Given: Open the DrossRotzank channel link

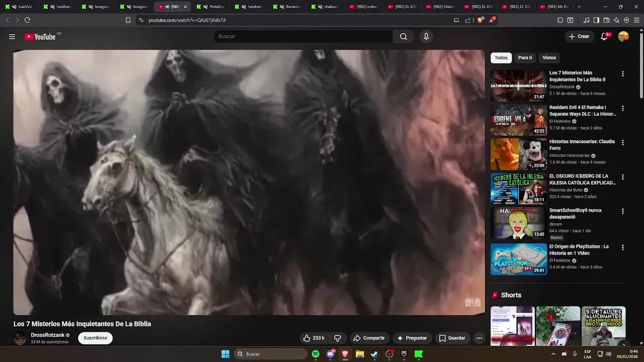Looking at the screenshot, I should 48,335.
